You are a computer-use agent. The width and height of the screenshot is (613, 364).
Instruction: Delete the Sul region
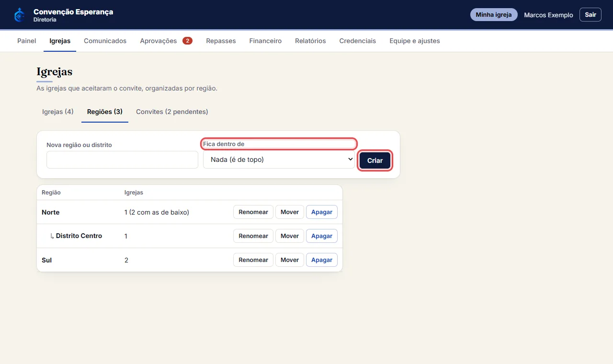click(322, 260)
